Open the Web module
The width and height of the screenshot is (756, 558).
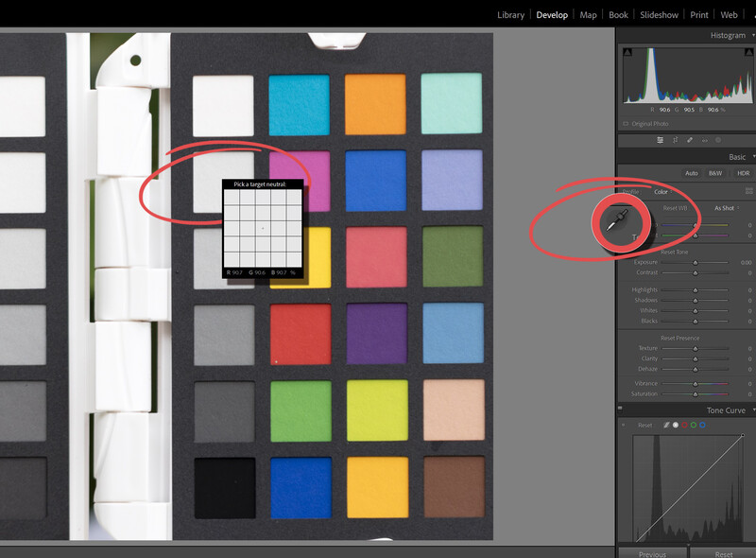click(x=729, y=15)
